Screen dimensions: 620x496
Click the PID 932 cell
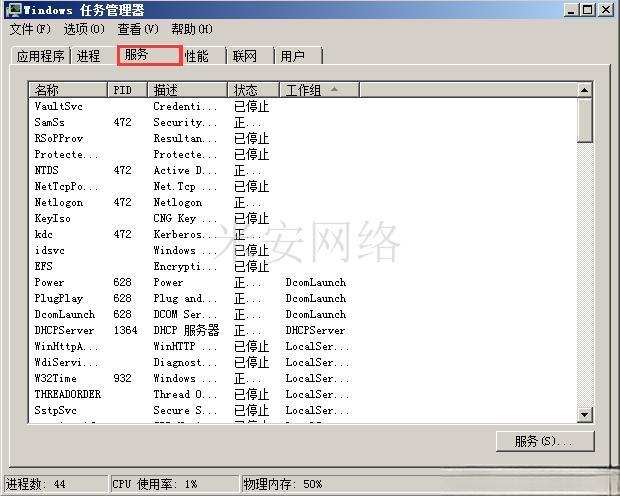[x=122, y=378]
